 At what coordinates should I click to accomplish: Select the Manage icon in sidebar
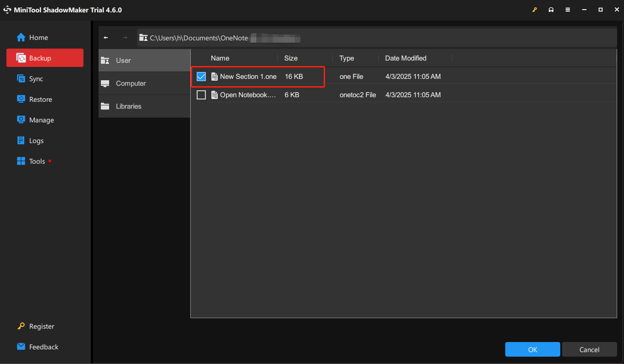21,120
